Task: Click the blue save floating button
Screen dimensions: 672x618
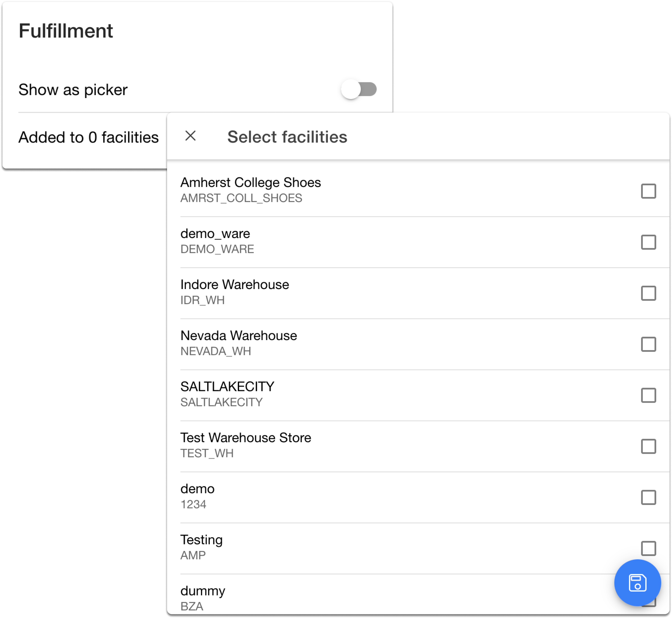Action: (637, 583)
